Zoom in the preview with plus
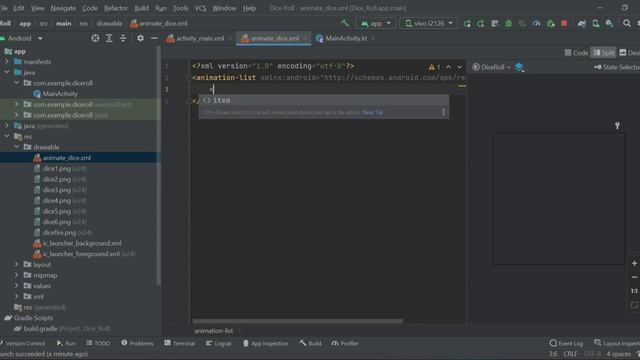 634,264
